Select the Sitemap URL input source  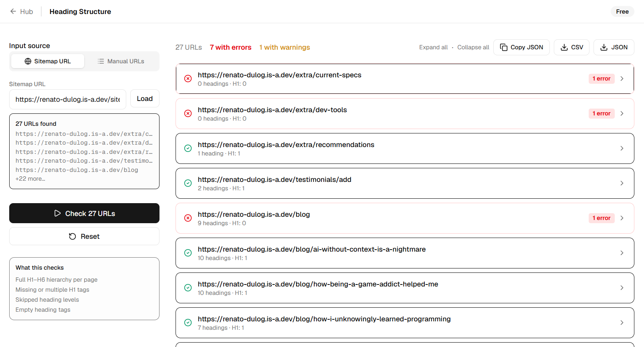tap(48, 61)
